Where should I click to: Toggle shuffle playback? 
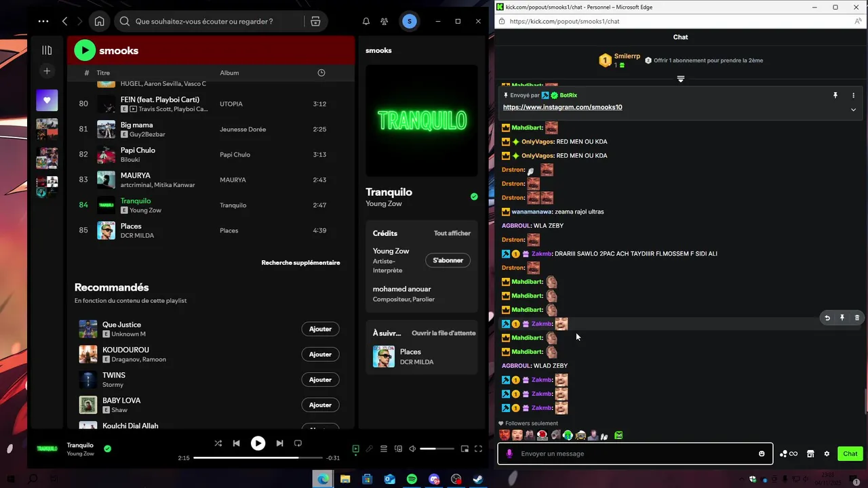(x=218, y=443)
